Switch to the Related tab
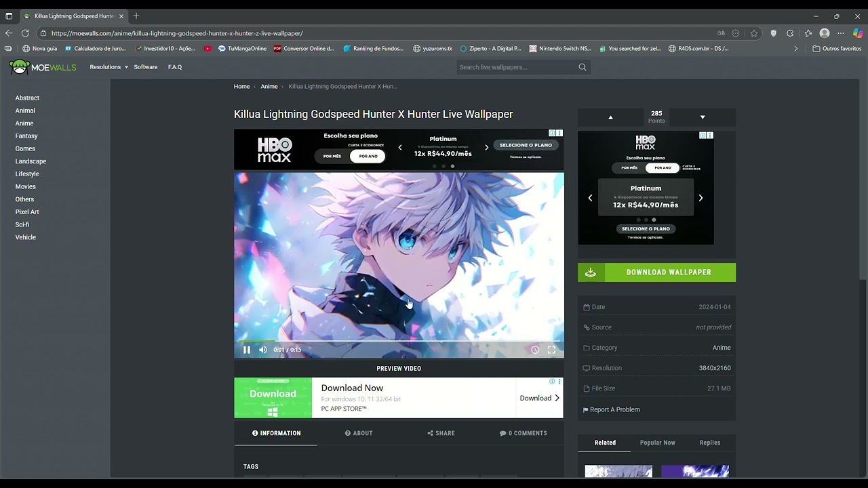 tap(605, 443)
